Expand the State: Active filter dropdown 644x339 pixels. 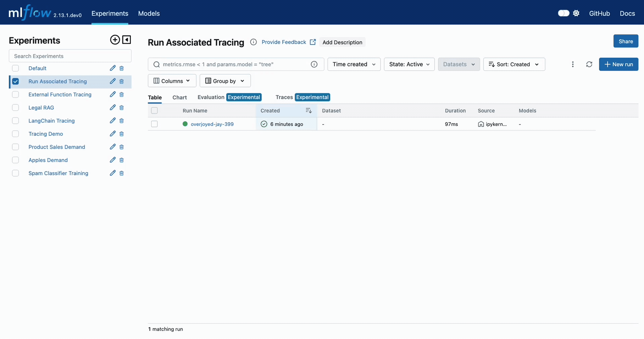409,64
